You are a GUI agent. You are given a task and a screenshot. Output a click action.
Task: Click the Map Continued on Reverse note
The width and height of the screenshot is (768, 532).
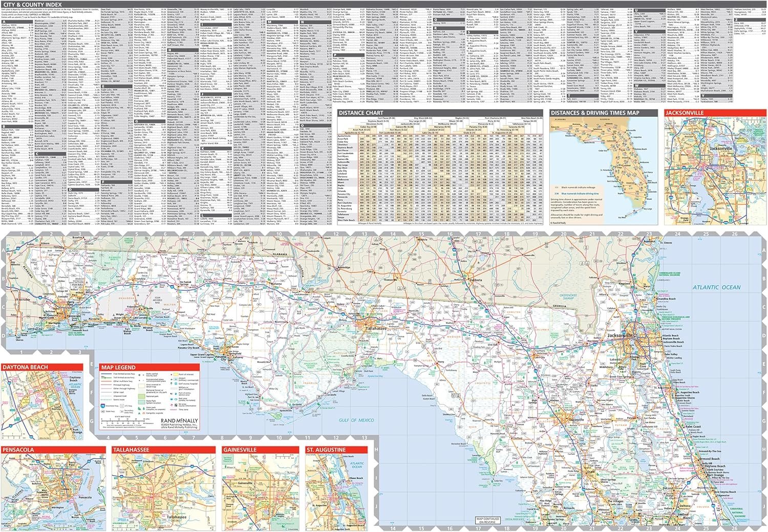[x=487, y=520]
